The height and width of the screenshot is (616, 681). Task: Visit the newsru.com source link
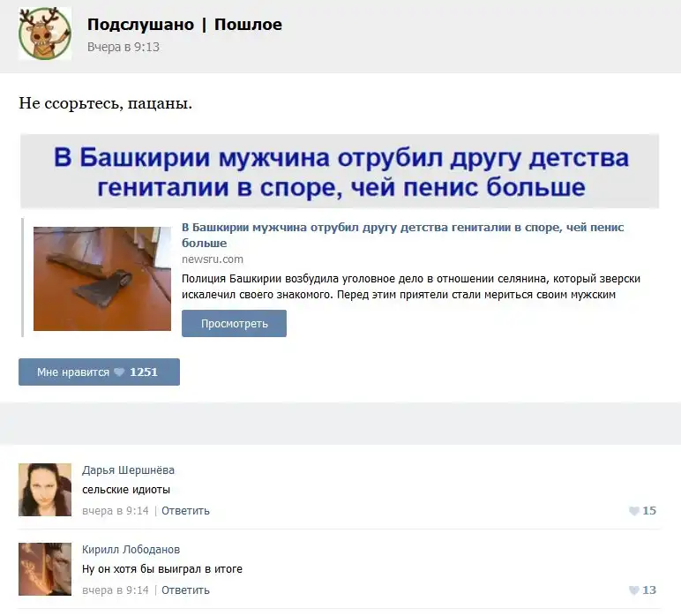[213, 259]
